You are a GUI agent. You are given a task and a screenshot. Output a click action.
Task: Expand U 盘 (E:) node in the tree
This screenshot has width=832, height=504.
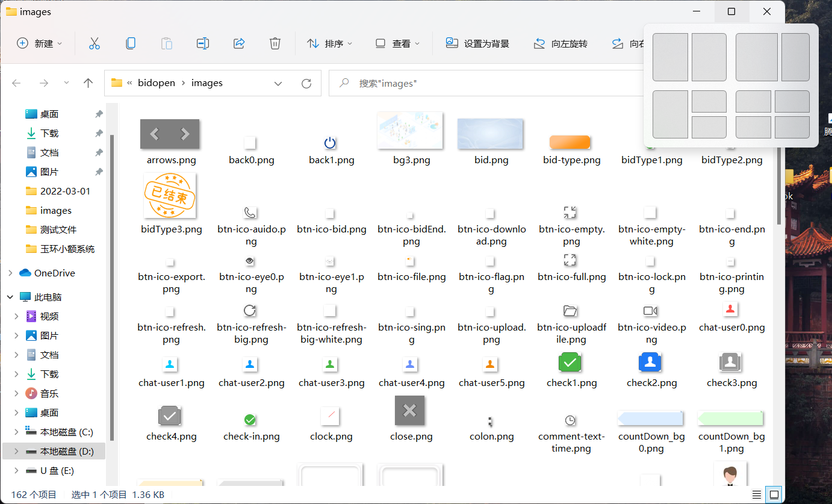[17, 470]
